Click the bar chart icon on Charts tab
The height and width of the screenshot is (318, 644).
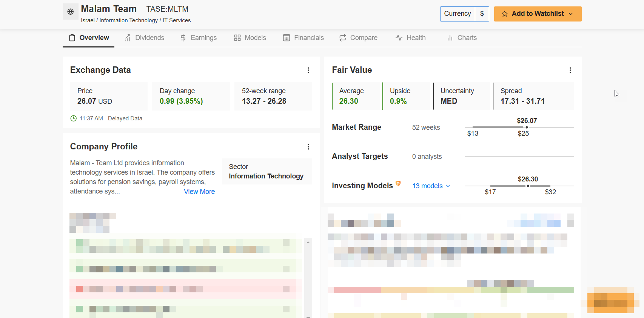coord(450,38)
